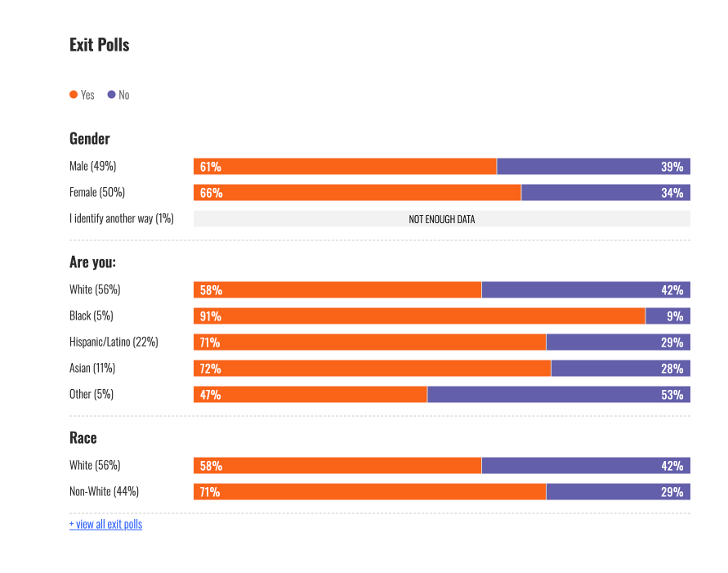Click the purple No legend dot

pyautogui.click(x=111, y=95)
